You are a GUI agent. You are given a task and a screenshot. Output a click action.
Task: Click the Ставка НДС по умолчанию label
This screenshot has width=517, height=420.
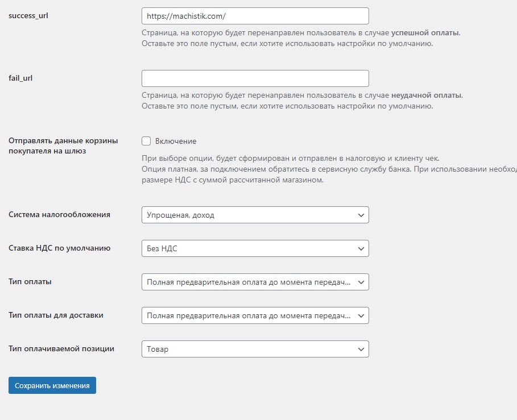coord(59,248)
